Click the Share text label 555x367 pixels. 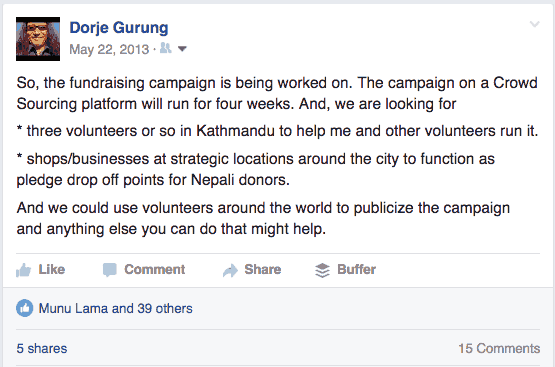point(263,270)
